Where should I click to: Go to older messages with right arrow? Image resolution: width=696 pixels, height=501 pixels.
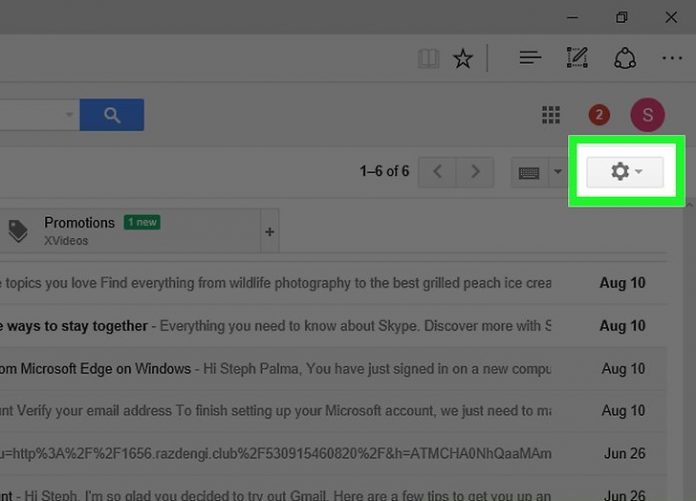[x=475, y=172]
